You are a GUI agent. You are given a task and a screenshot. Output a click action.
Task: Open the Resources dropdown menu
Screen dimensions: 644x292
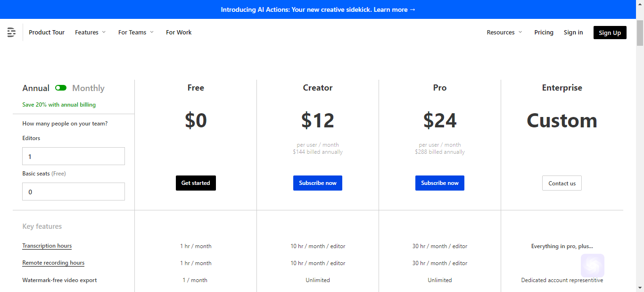click(x=504, y=32)
